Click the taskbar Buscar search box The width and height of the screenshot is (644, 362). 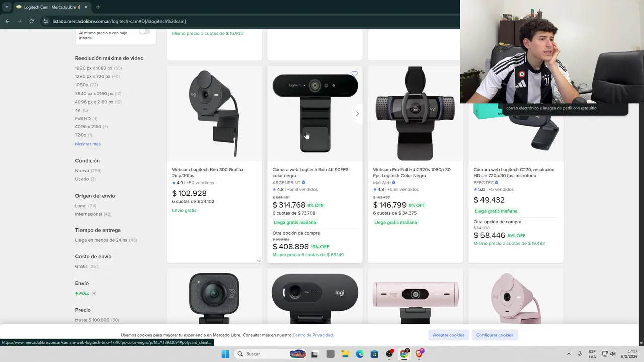pos(271,354)
